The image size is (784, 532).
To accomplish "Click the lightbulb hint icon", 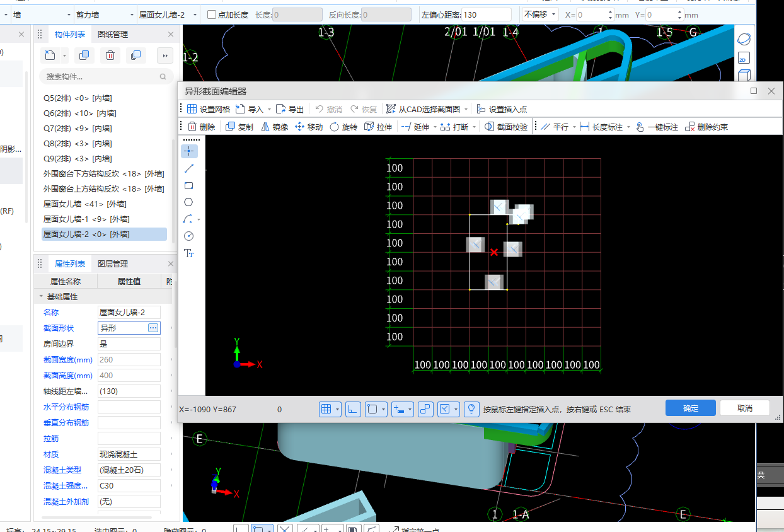I will tap(471, 408).
